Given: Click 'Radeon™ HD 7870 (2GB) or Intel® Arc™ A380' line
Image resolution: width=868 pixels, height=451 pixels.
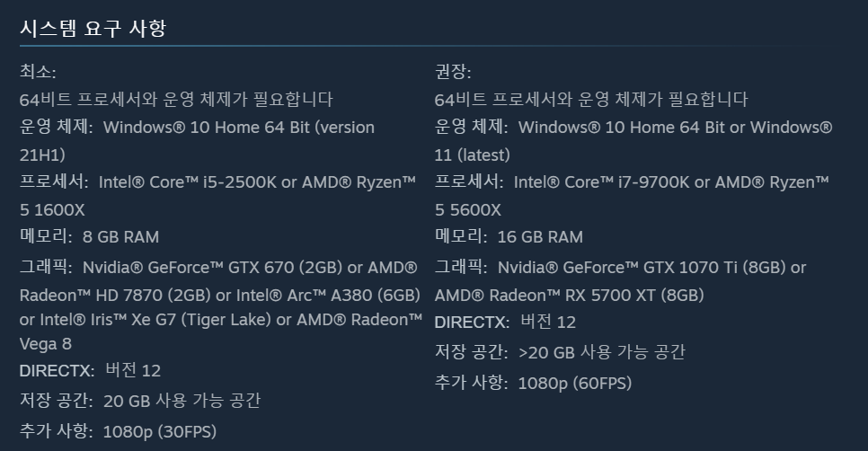Looking at the screenshot, I should pos(220,295).
